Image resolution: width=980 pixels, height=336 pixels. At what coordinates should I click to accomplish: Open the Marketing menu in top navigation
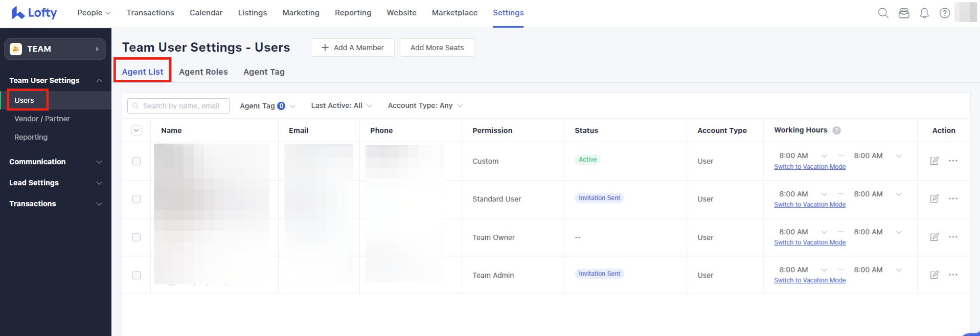[301, 13]
